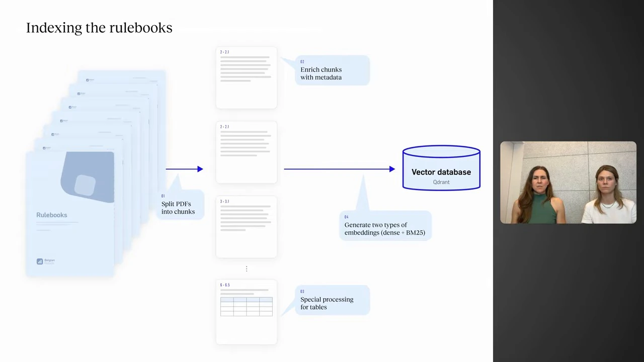Image resolution: width=644 pixels, height=362 pixels.
Task: Click the Vector database cylinder icon
Action: [441, 168]
